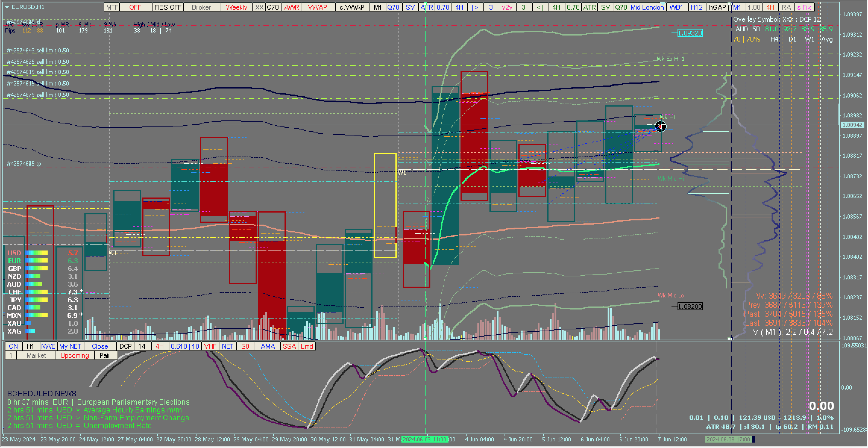Expand the EURUSD,H1 chart title arrow
This screenshot has width=868, height=448.
[x=7, y=7]
